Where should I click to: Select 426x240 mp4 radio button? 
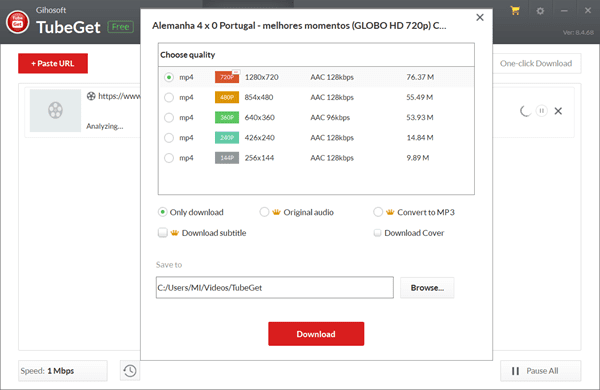click(169, 138)
